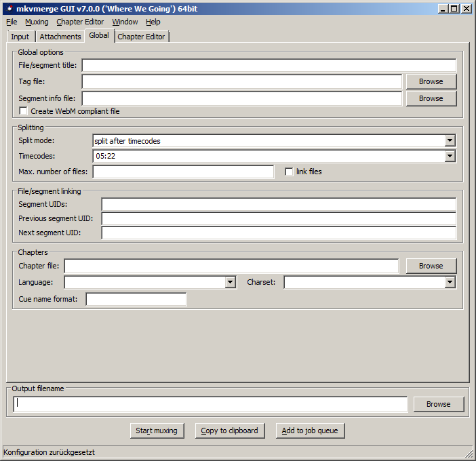The image size is (476, 461).
Task: Switch to the Attachments tab
Action: coord(60,37)
